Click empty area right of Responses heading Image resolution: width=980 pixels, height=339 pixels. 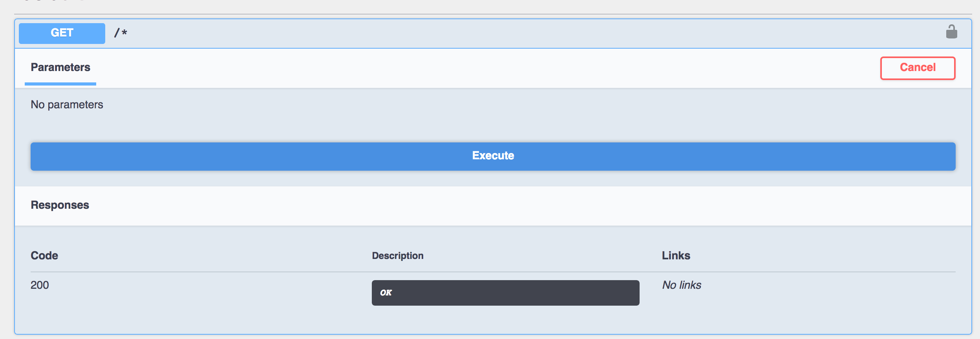510,205
